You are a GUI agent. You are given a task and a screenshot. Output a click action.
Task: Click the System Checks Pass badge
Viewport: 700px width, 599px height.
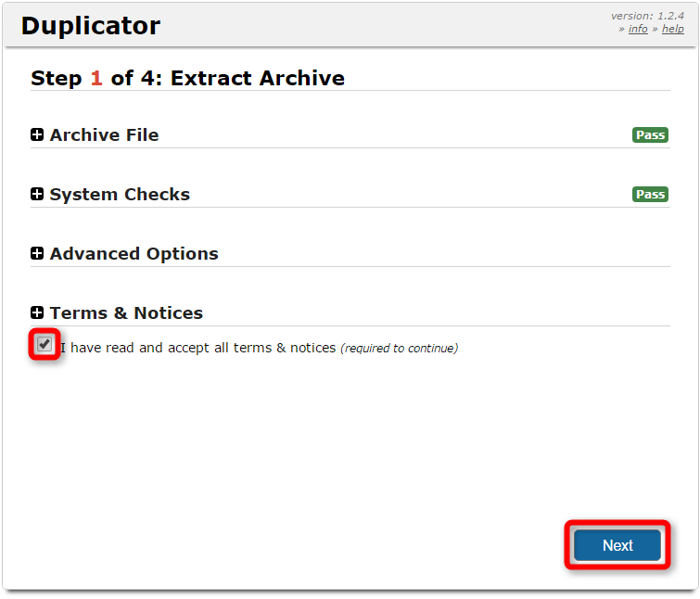650,194
